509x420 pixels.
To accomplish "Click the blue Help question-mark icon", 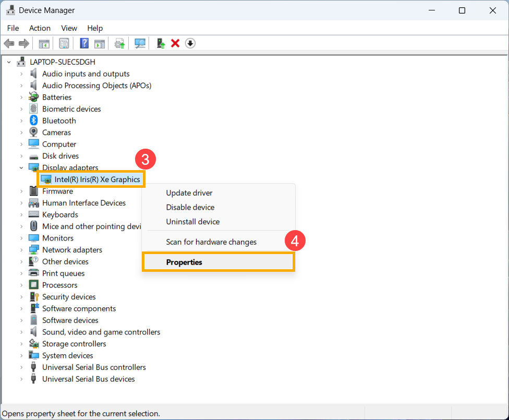I will click(84, 43).
